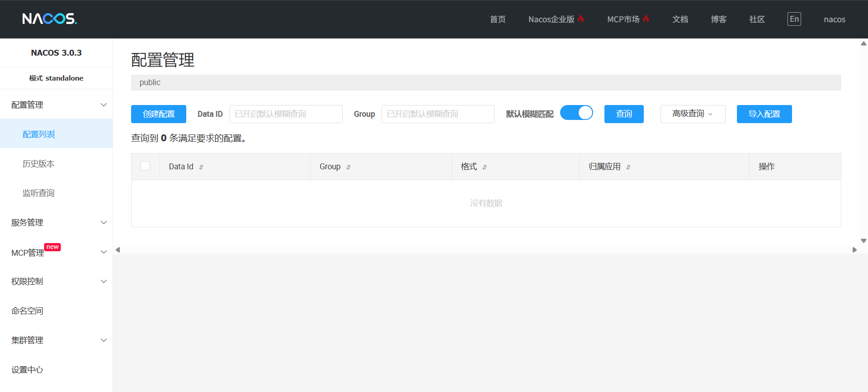Select the public namespace tab
Screen dimensions: 868x392
click(150, 82)
